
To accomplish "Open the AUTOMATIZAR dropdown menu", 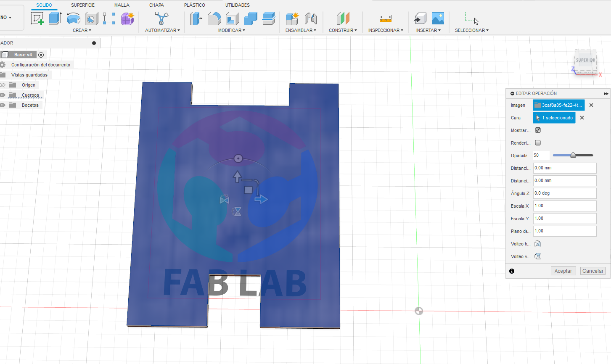I will tap(162, 30).
